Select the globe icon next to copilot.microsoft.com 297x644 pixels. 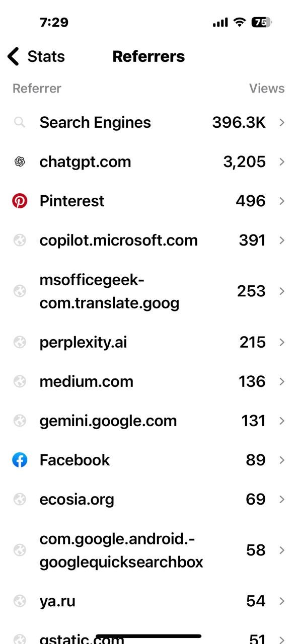point(20,240)
